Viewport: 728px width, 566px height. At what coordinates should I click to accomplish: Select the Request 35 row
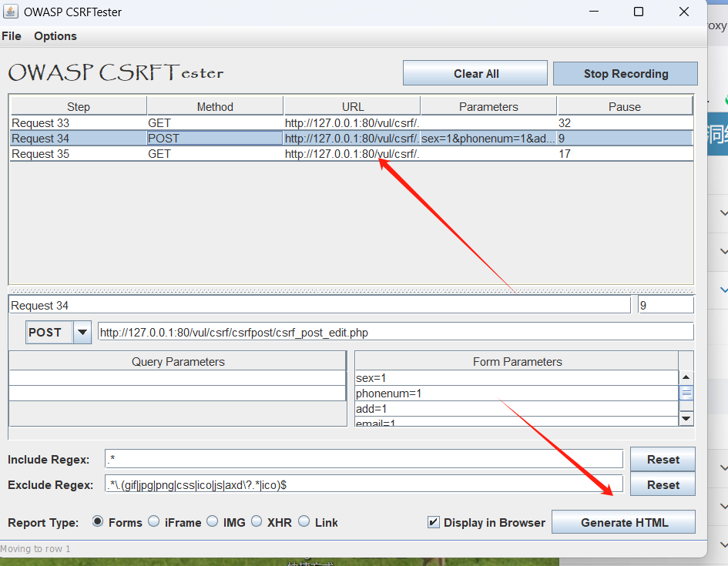click(x=351, y=153)
